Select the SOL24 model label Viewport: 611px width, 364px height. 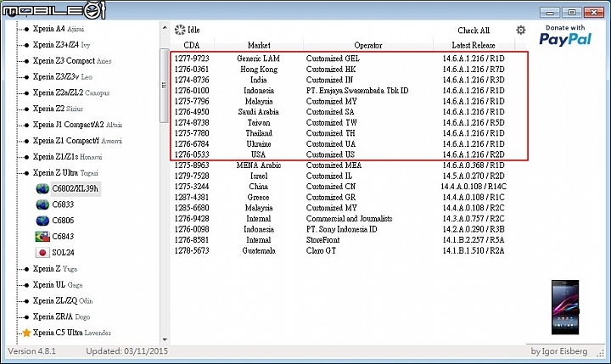click(x=63, y=253)
